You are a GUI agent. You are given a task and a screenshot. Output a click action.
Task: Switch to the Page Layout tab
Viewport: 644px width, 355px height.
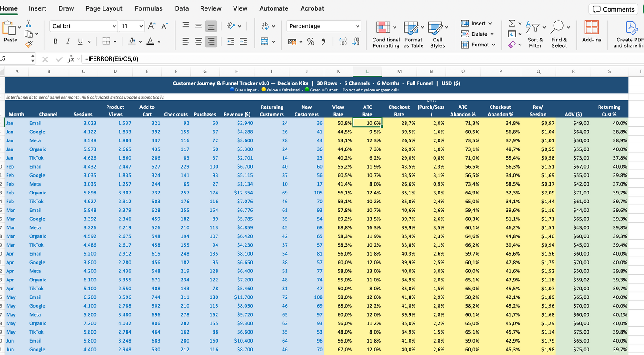coord(104,8)
